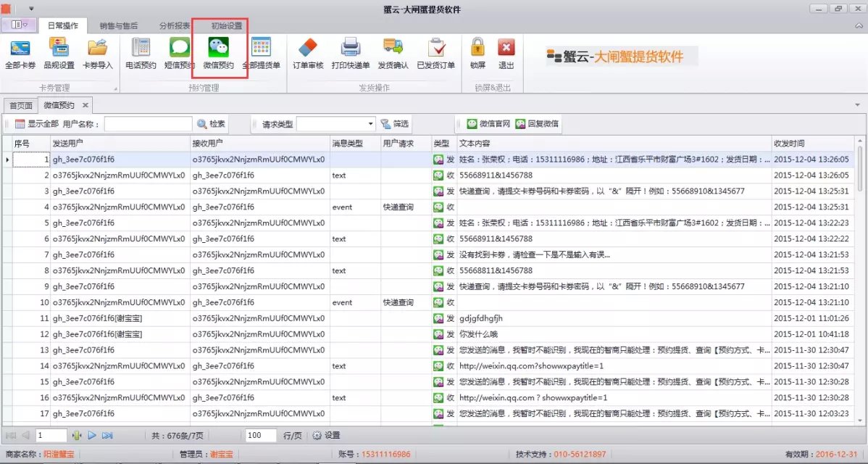
Task: Click status bar 商家名称 阳澄蟹宝
Action: [40, 454]
